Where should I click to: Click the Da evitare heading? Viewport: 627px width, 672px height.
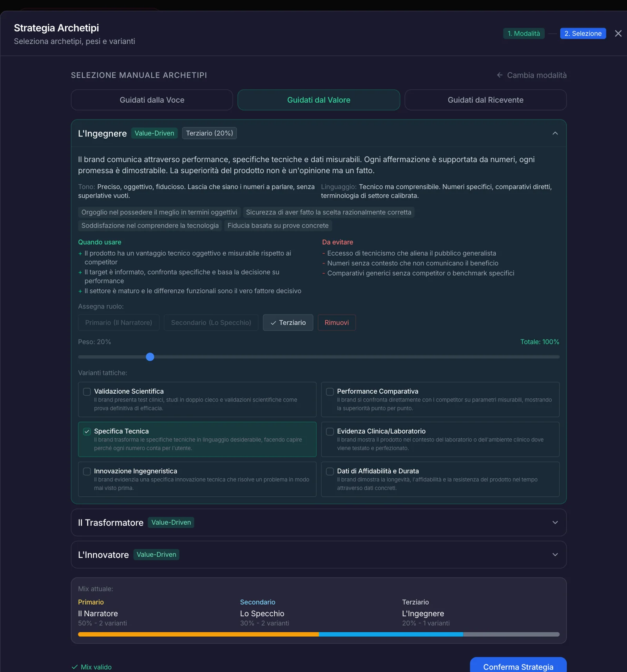point(337,242)
